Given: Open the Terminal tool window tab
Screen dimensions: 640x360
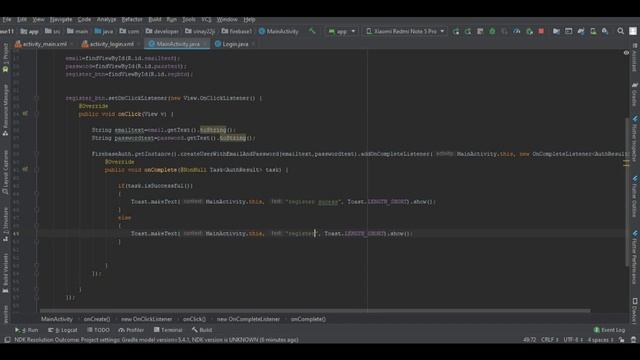Looking at the screenshot, I should point(168,330).
